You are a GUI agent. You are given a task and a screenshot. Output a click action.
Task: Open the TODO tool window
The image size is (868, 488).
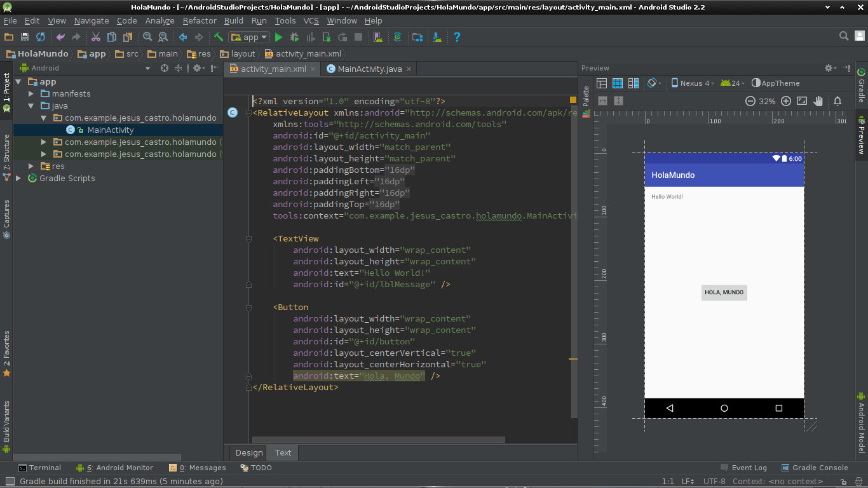pyautogui.click(x=256, y=468)
